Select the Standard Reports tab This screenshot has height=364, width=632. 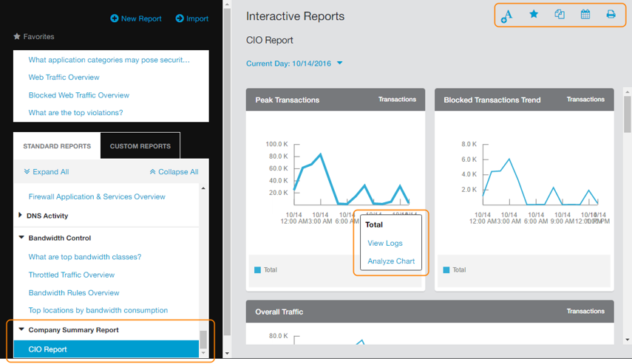click(57, 146)
